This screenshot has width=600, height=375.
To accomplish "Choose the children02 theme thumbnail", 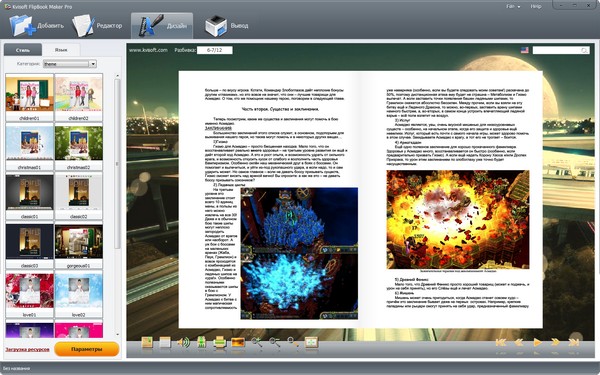I will (x=78, y=98).
